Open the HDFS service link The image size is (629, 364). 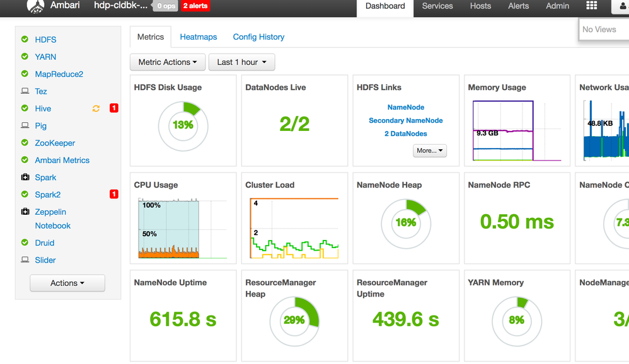45,40
